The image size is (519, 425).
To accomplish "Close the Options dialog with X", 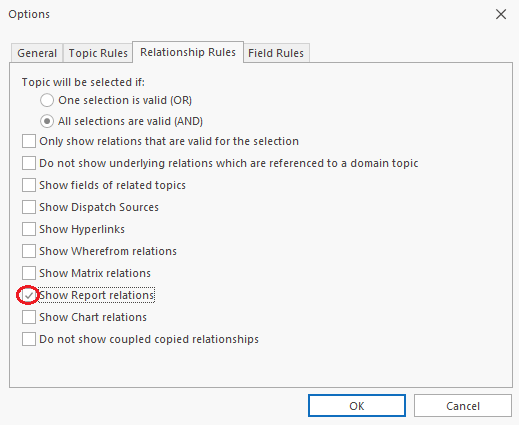I will click(501, 14).
